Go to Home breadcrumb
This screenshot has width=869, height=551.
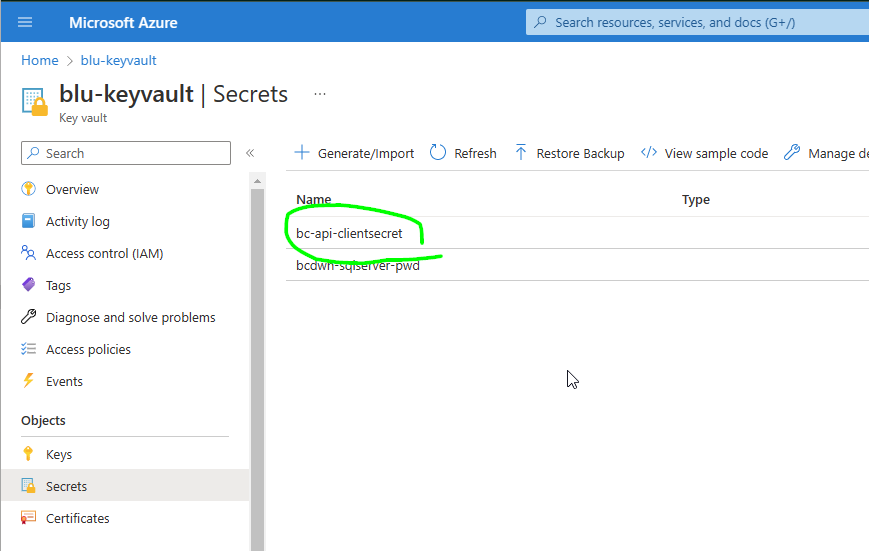(39, 60)
